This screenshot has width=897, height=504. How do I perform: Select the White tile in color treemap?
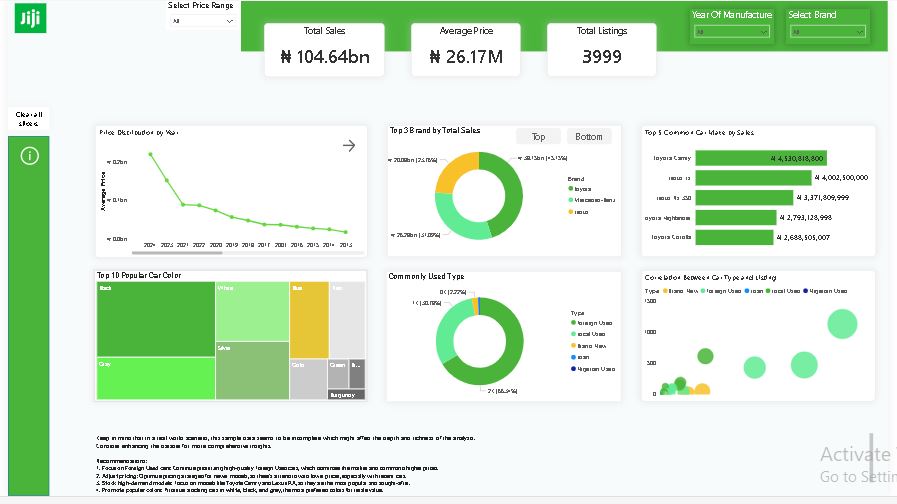pos(252,312)
